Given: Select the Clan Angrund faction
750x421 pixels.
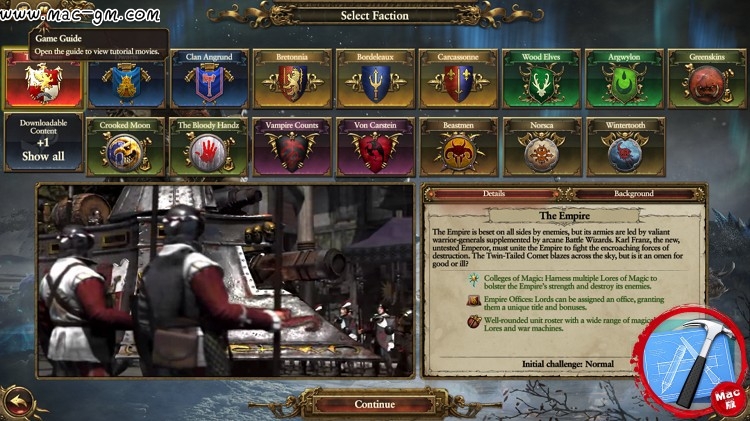Looking at the screenshot, I should coord(209,79).
